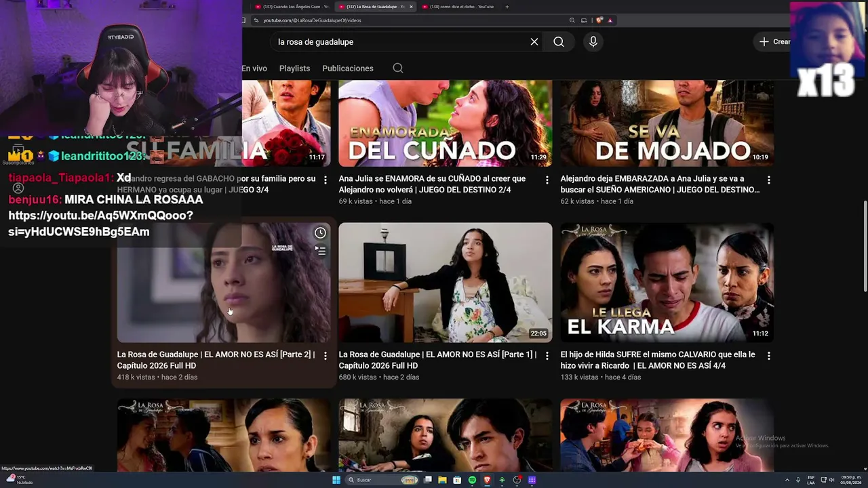
Task: Open options menu for Alejandro deja EMBARAZADA video
Action: point(768,180)
